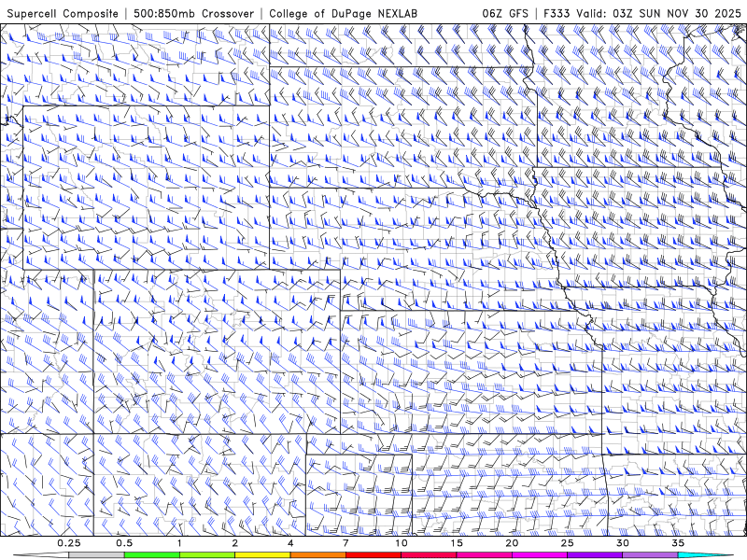Click the legend value label '7'

345,543
